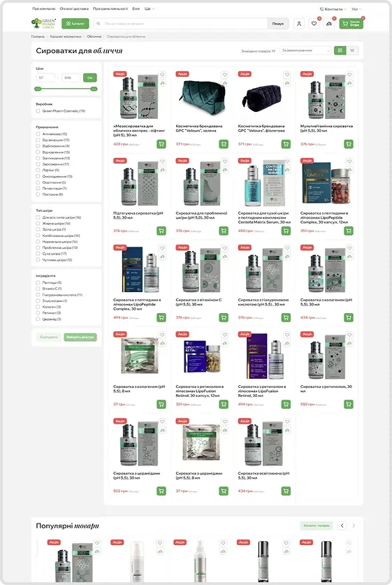Enable the Ліфтинг purpose filter checkbox

point(38,170)
